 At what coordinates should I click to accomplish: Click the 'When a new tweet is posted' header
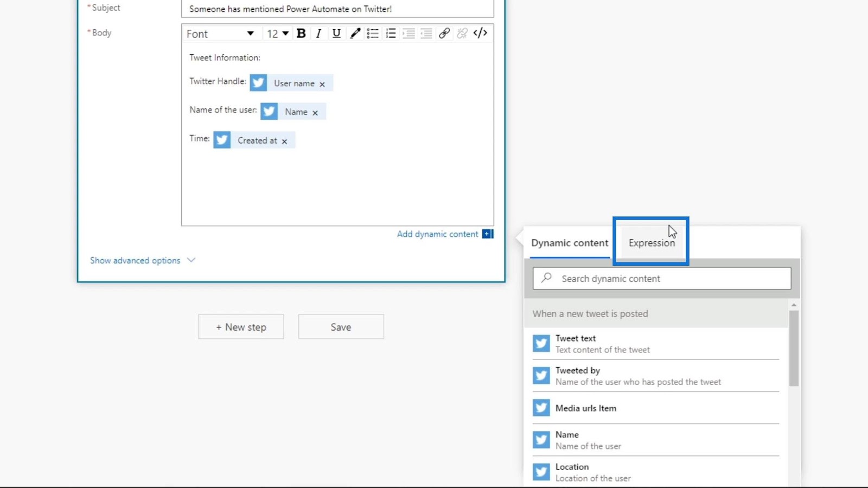tap(656, 314)
